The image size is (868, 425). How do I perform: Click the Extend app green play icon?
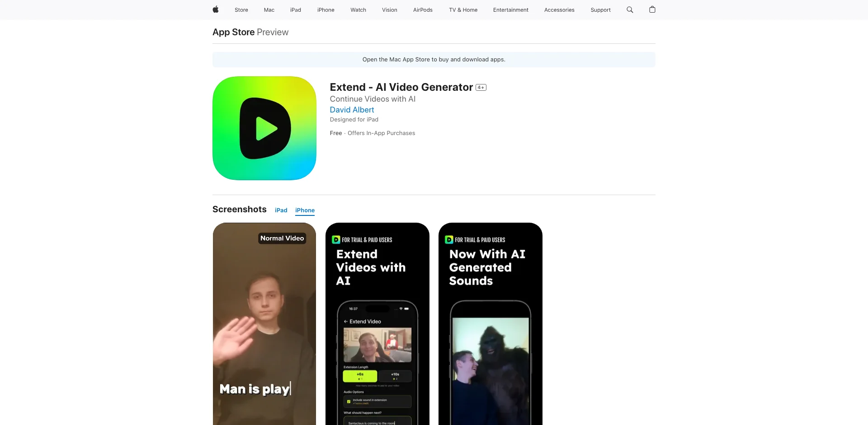264,128
